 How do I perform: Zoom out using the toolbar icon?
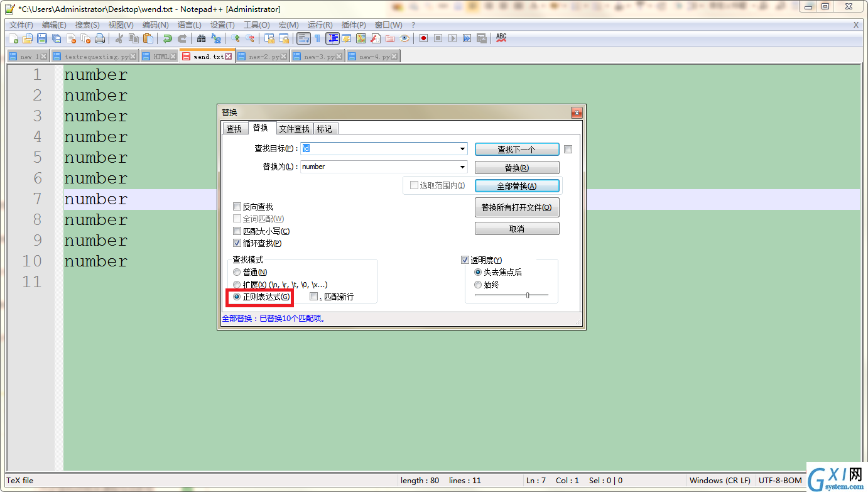tap(249, 38)
